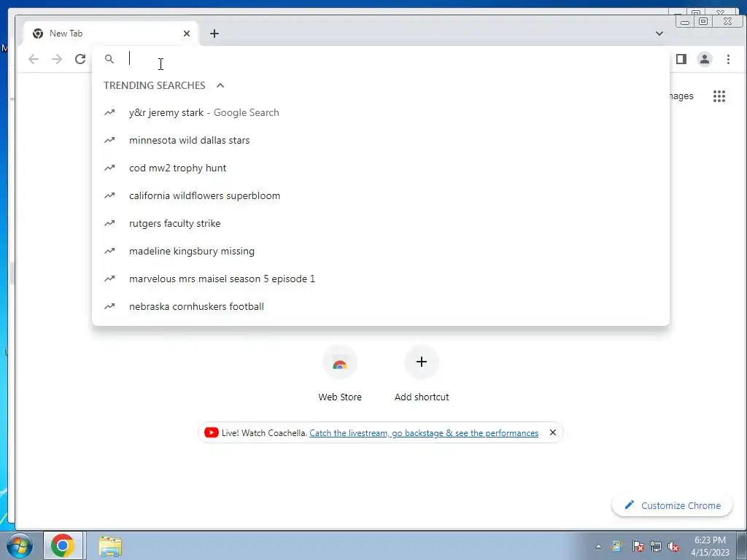Close the New Tab tab

[x=187, y=34]
